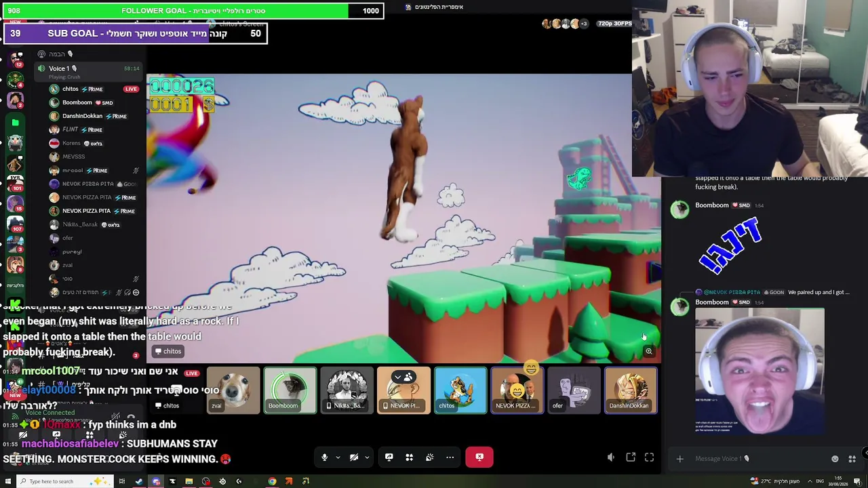Select the NEVOK PIZZA tile with the laughing emoji
This screenshot has height=488, width=868.
[517, 390]
